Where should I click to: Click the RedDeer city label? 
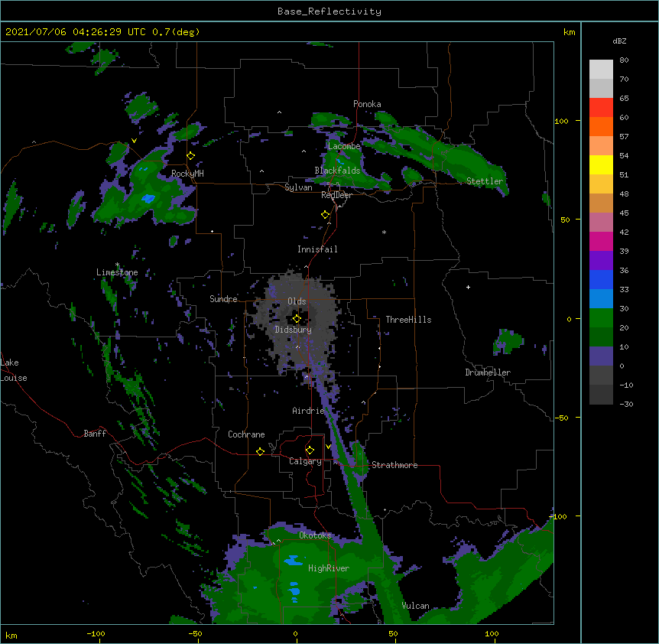click(x=336, y=195)
